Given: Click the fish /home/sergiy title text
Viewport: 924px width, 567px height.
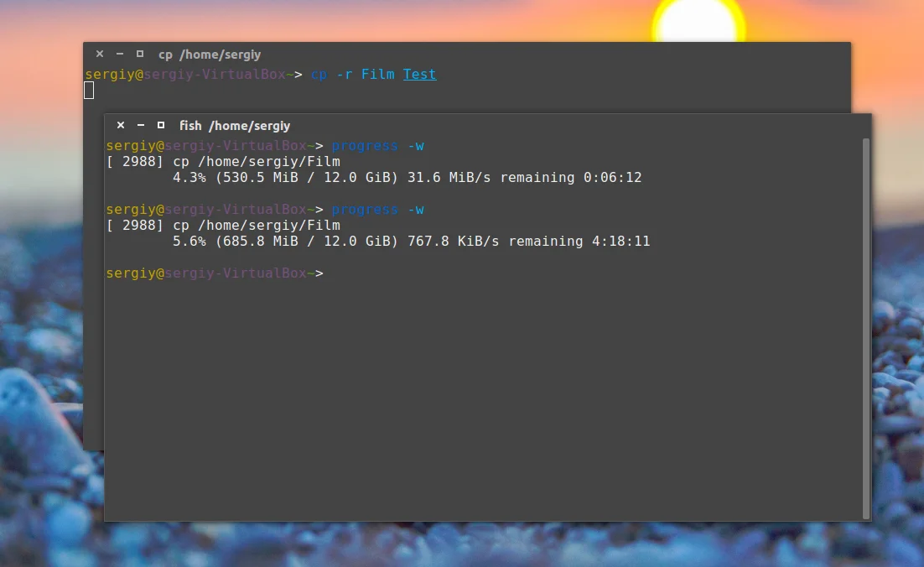Looking at the screenshot, I should (235, 126).
